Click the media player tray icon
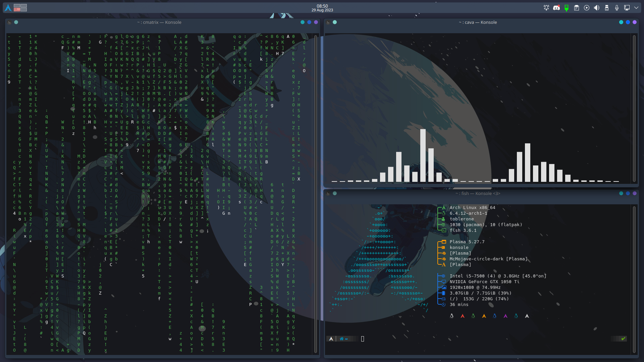 (x=587, y=7)
